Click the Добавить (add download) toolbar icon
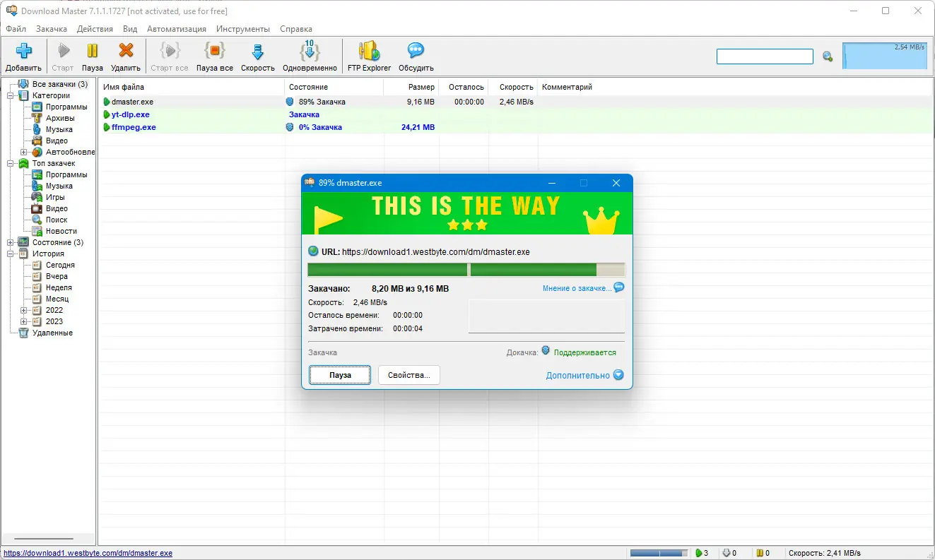This screenshot has height=560, width=935. (x=23, y=51)
